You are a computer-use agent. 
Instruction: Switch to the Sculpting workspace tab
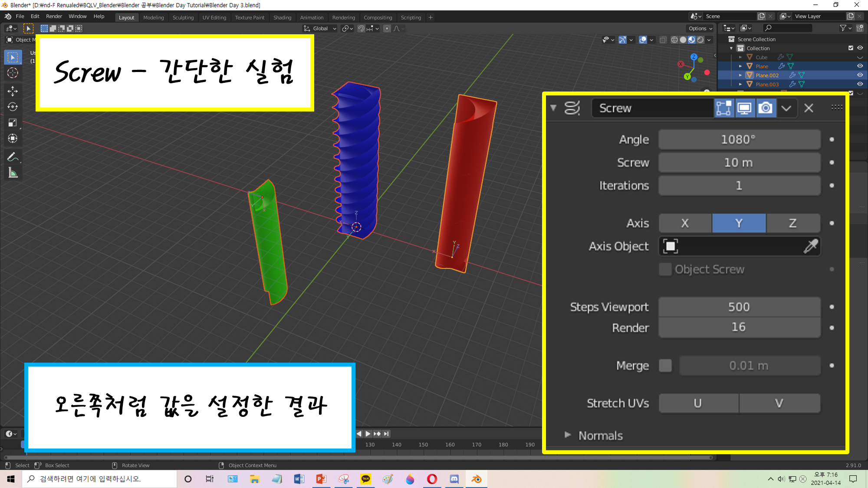[183, 18]
